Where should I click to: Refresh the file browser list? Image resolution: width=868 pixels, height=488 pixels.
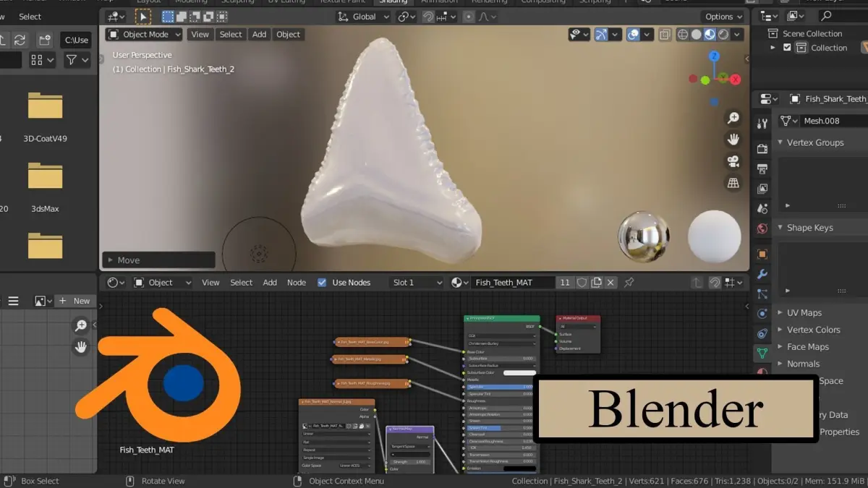20,40
